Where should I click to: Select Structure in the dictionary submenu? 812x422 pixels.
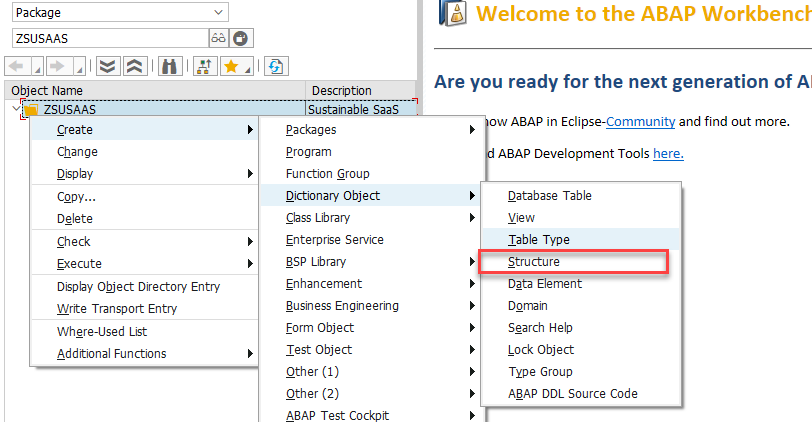[x=581, y=261]
